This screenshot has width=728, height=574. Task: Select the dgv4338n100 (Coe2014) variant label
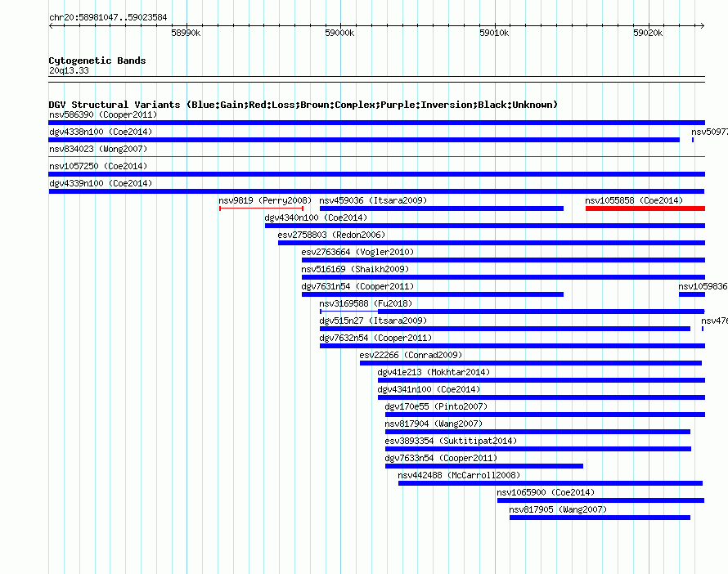[x=101, y=132]
